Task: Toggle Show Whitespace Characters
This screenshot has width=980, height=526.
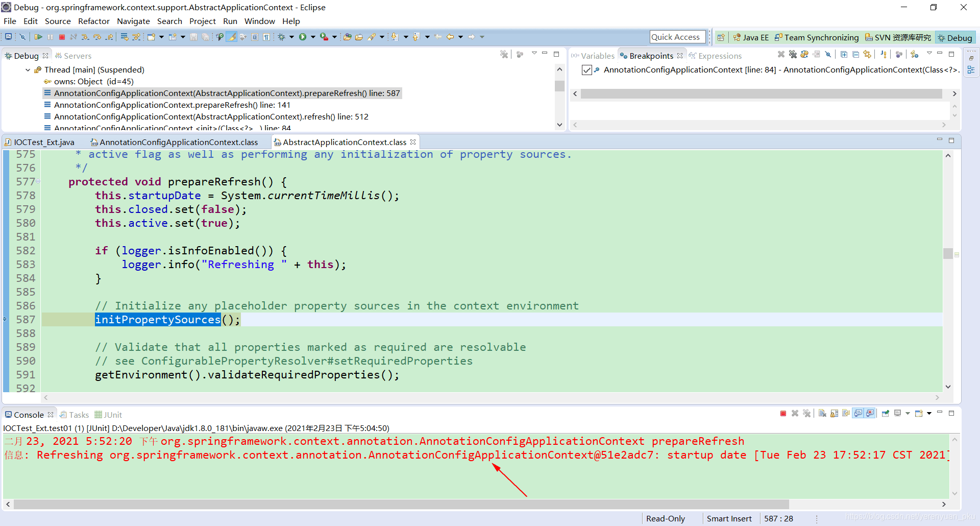Action: tap(266, 37)
